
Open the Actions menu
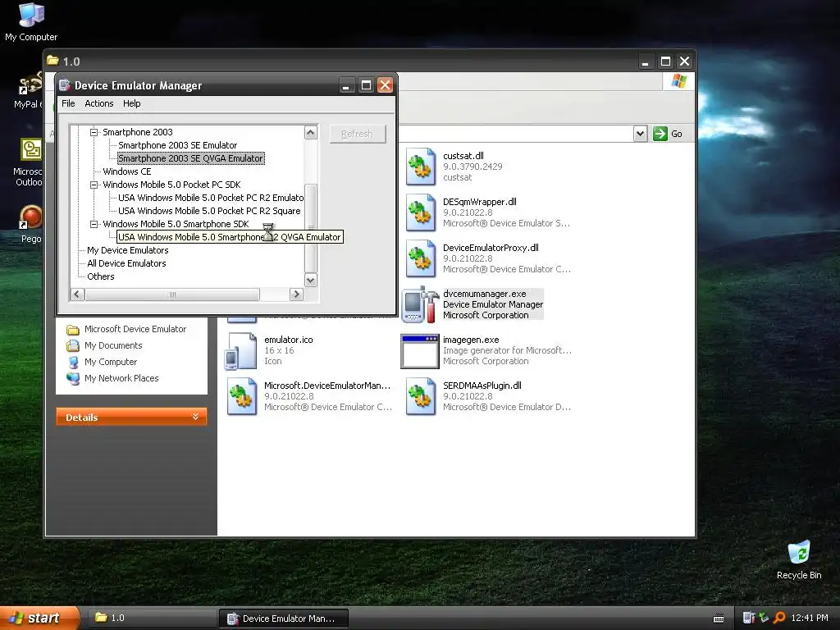click(x=99, y=103)
